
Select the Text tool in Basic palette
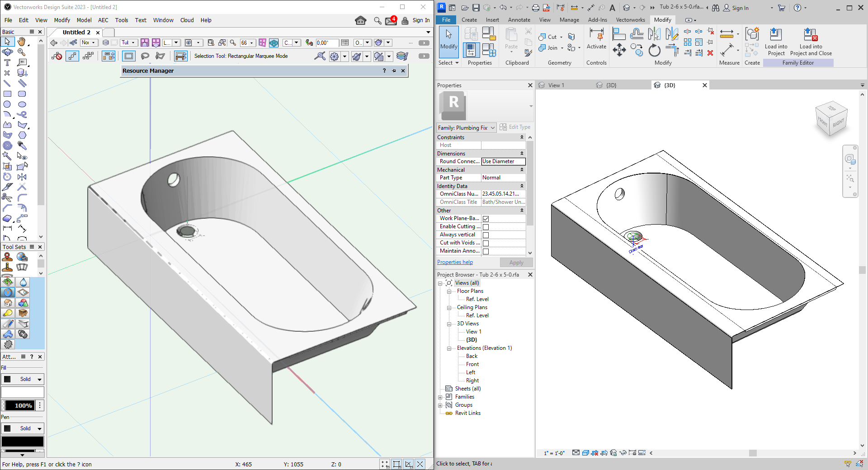click(7, 63)
